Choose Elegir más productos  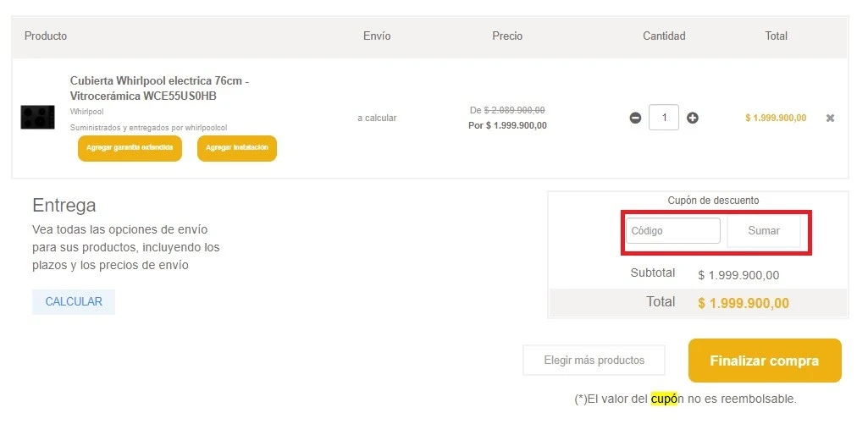coord(594,361)
